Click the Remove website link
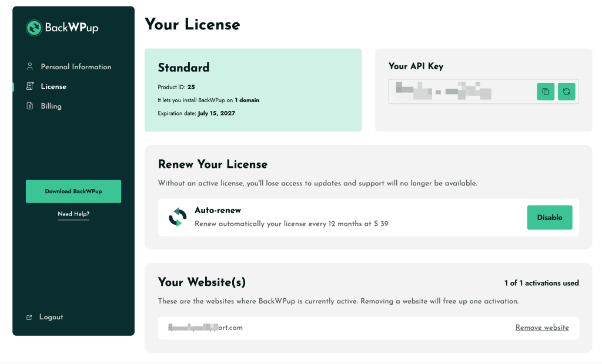602x364 pixels. [x=542, y=328]
